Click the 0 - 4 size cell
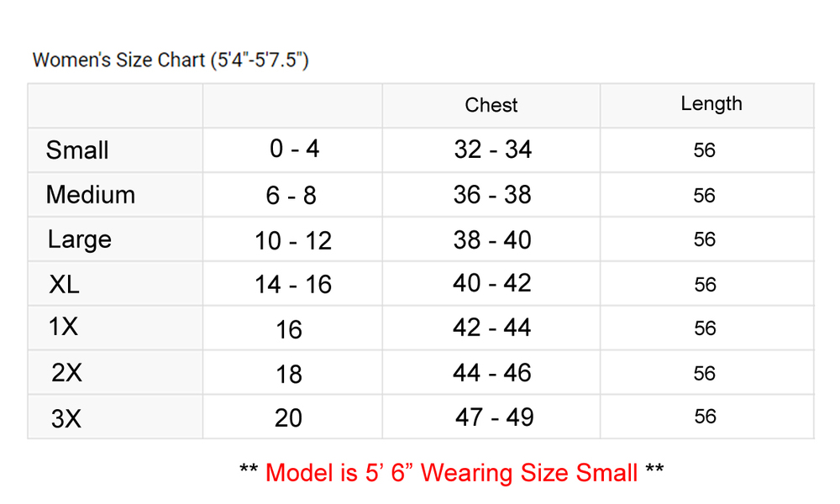The width and height of the screenshot is (840, 504). (x=294, y=149)
